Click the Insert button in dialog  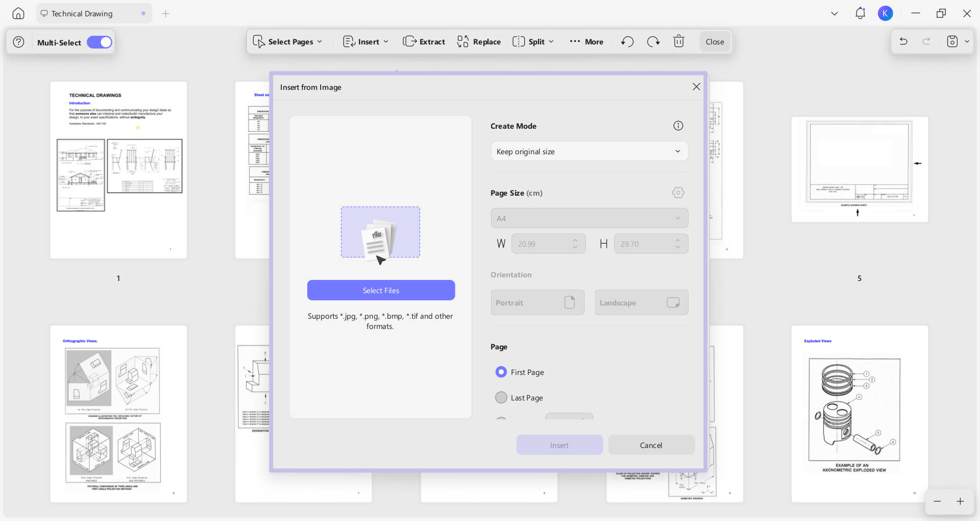coord(559,445)
